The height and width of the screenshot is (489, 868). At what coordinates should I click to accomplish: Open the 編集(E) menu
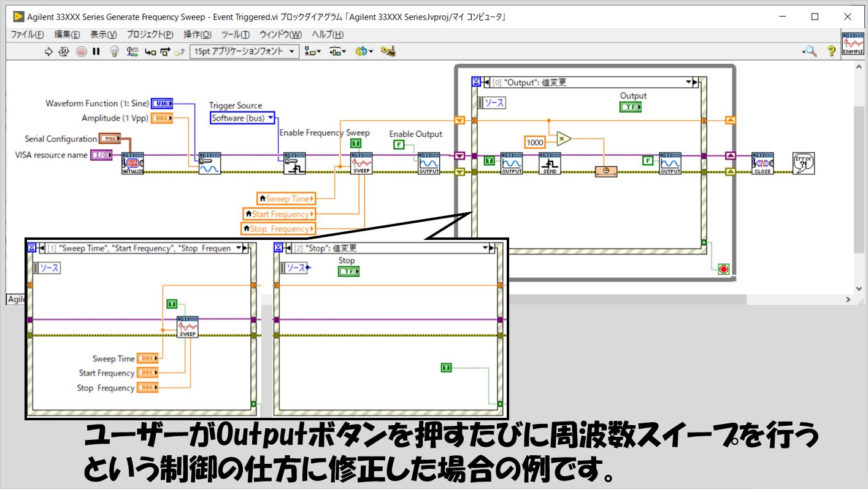pyautogui.click(x=67, y=34)
